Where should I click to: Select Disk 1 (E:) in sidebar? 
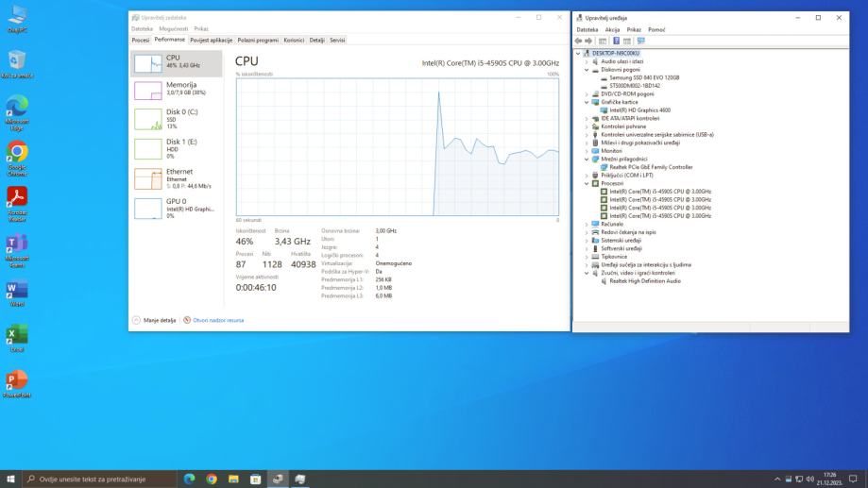point(177,149)
